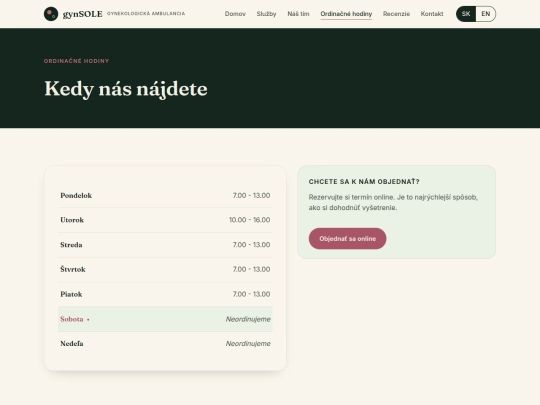
Task: Open the Kontakt navigation item
Action: coord(432,14)
